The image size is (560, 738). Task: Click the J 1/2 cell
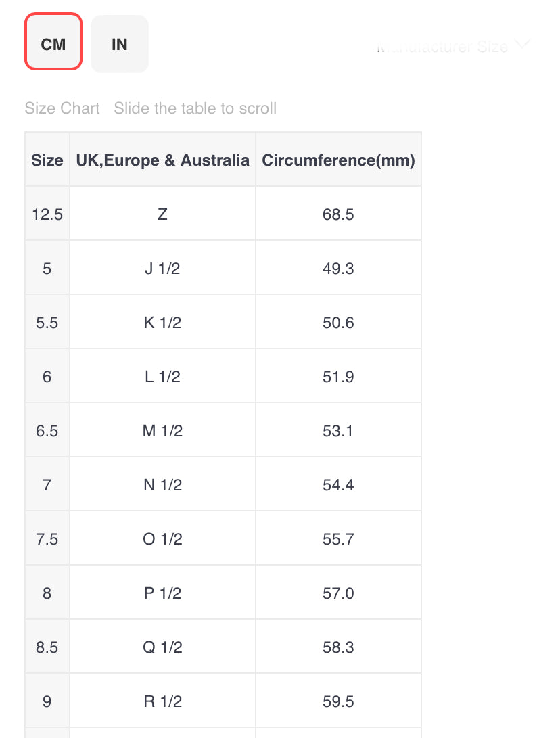(x=162, y=269)
